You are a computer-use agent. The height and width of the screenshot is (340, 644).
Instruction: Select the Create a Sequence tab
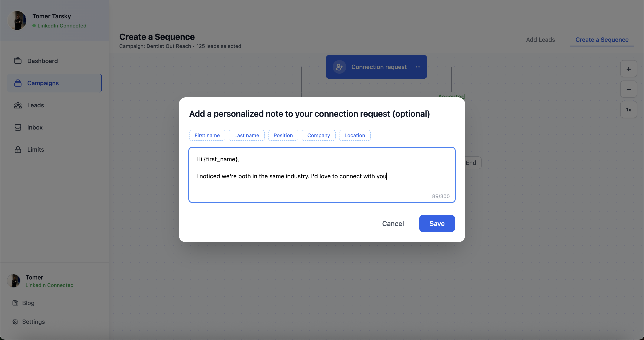pos(602,40)
